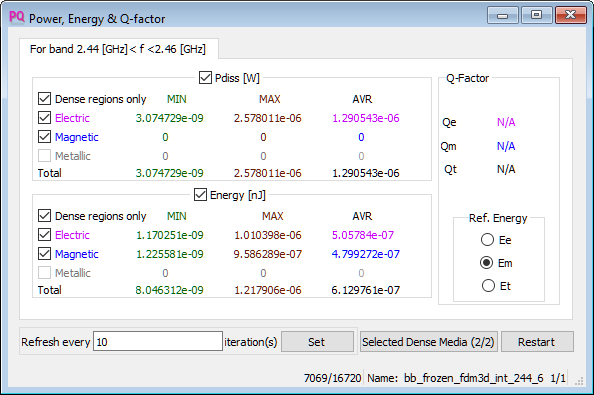Image resolution: width=594 pixels, height=395 pixels.
Task: Click the Refresh every iterations input field
Action: tap(158, 342)
